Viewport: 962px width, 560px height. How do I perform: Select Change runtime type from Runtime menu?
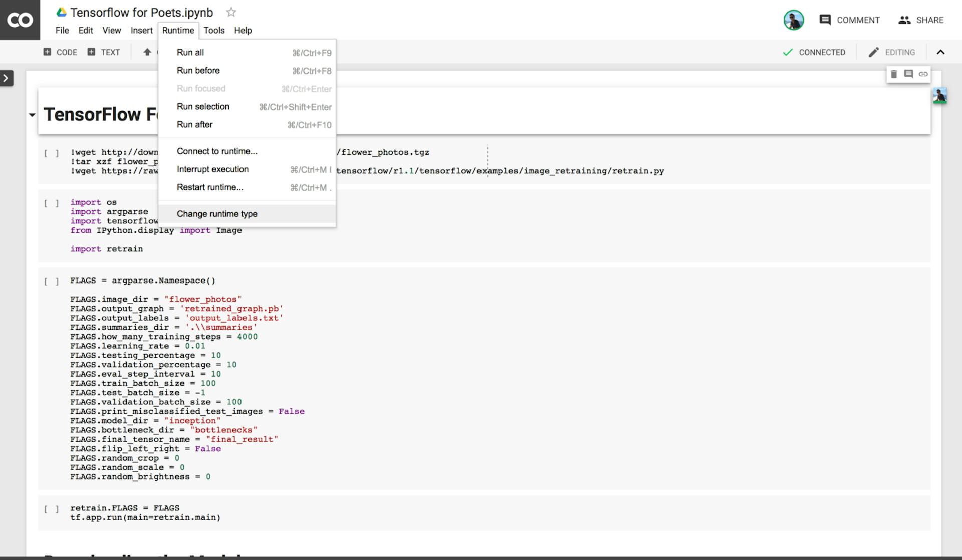(x=217, y=214)
